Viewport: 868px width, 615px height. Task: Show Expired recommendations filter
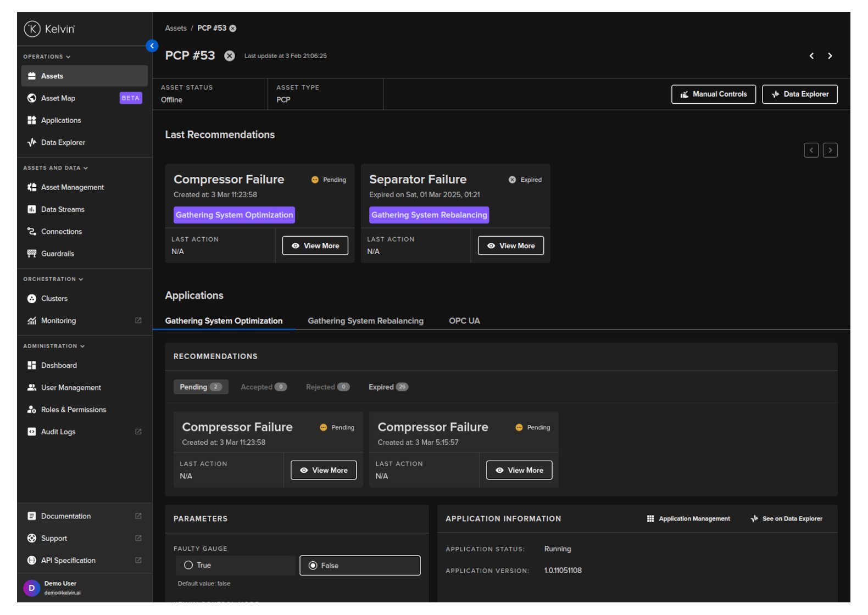coord(388,387)
